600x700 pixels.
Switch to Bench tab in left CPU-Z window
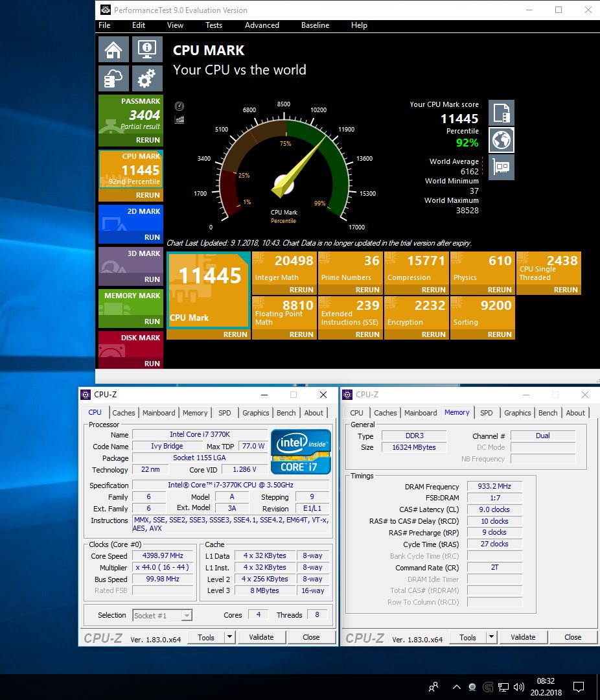tap(286, 413)
